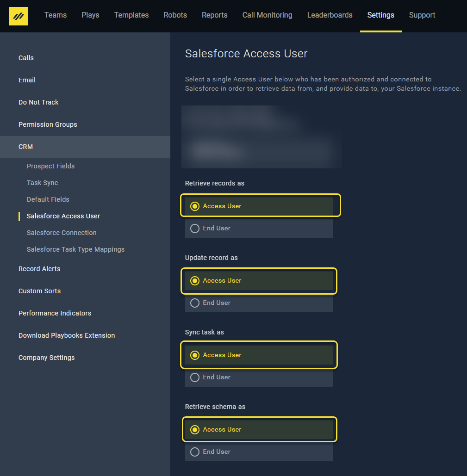This screenshot has width=467, height=476.
Task: Open Task Sync settings
Action: pyautogui.click(x=42, y=183)
